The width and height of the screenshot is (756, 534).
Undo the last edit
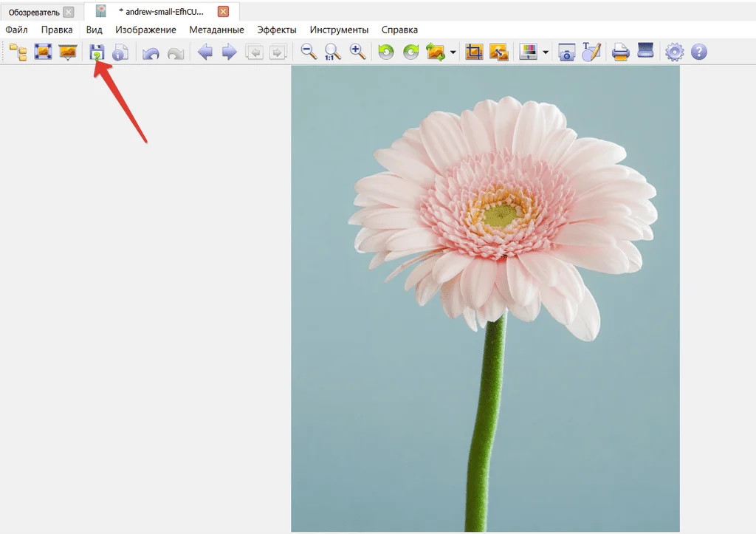pos(151,52)
